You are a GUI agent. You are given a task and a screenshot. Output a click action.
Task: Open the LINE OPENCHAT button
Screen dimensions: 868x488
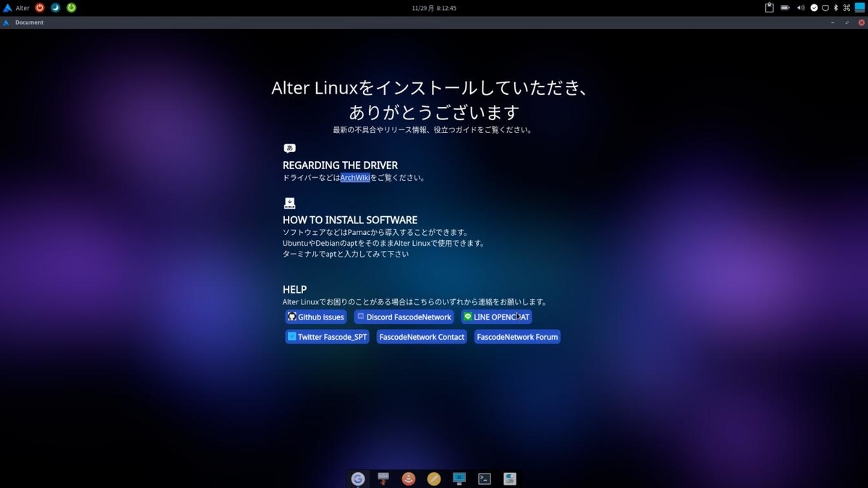click(x=497, y=317)
